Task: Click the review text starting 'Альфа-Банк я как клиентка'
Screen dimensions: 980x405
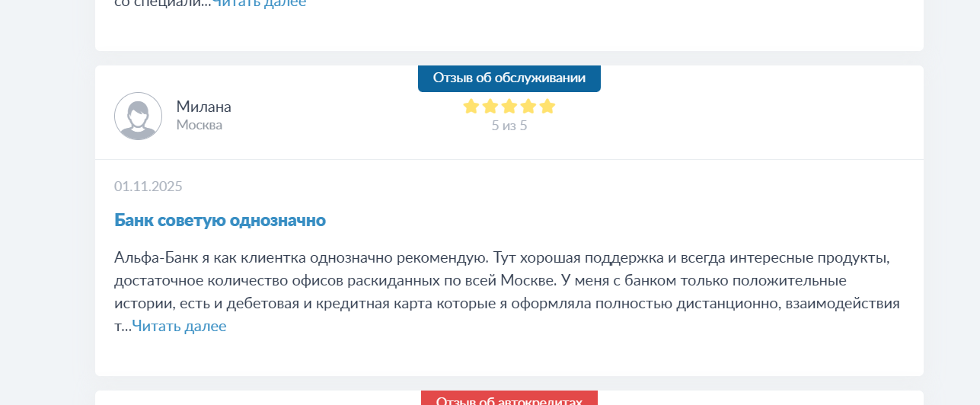Action: pos(507,292)
